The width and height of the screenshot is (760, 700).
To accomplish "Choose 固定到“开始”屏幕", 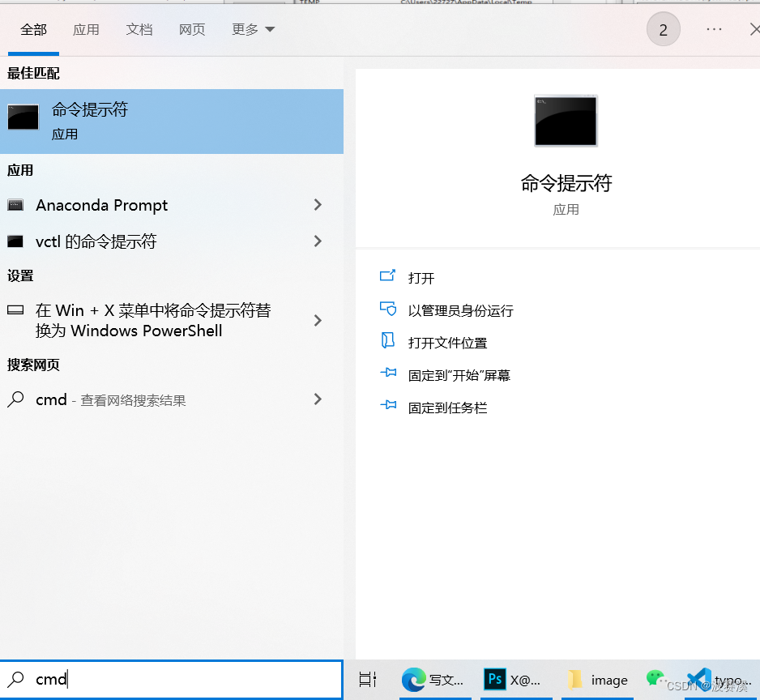I will [x=459, y=376].
